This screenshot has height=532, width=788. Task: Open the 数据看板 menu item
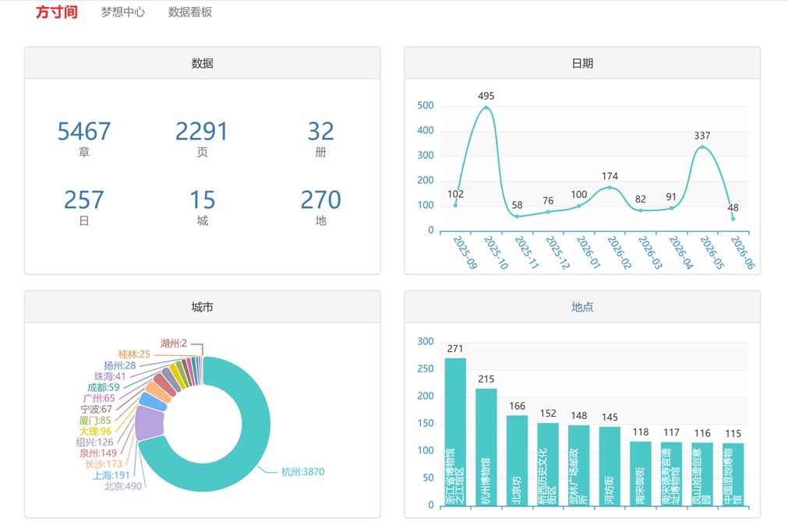pos(190,12)
